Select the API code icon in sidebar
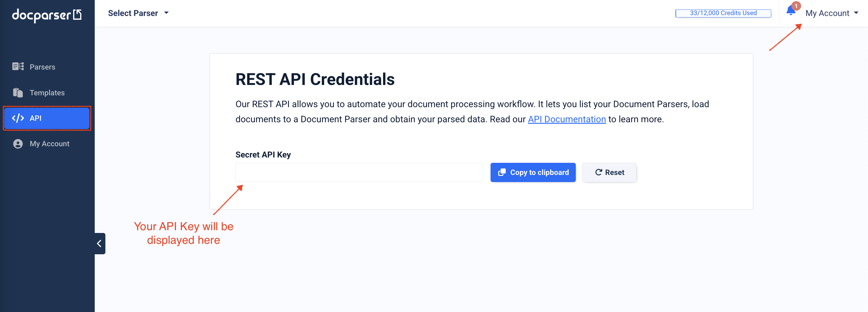The image size is (868, 312). pos(18,118)
